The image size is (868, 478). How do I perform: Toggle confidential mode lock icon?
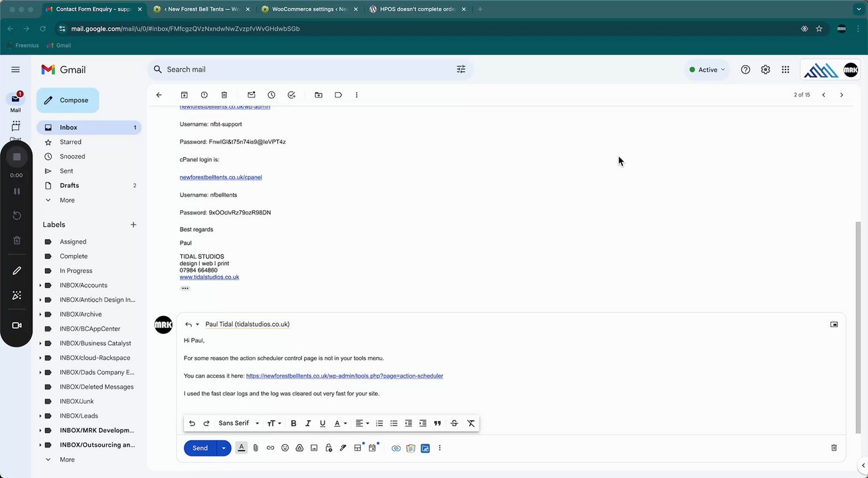(x=328, y=448)
